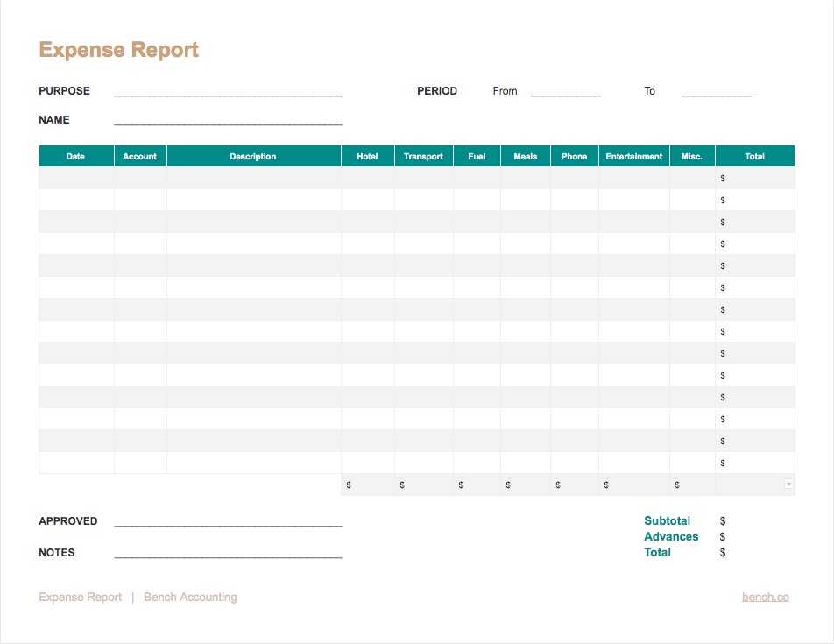The image size is (834, 644).
Task: Select the Transport column header
Action: (x=423, y=156)
